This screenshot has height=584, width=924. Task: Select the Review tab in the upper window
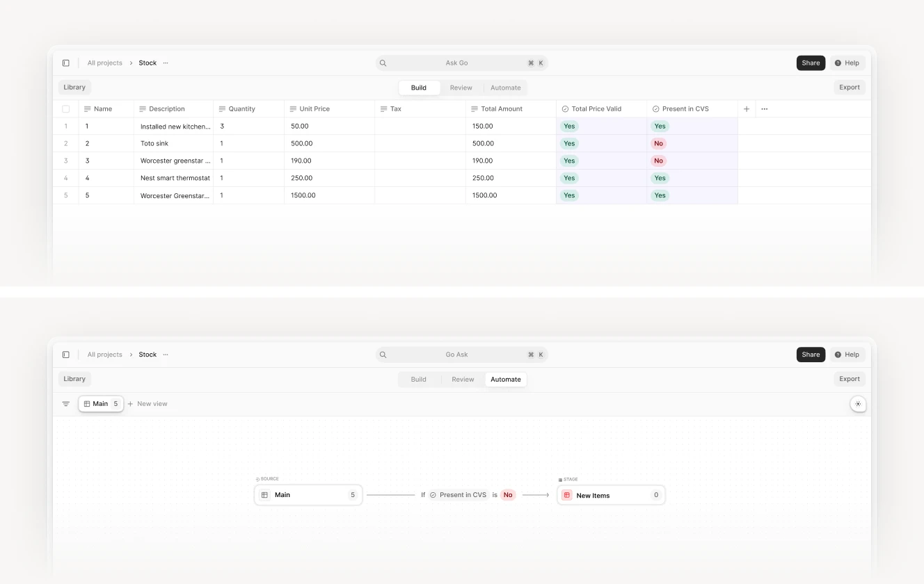tap(461, 88)
